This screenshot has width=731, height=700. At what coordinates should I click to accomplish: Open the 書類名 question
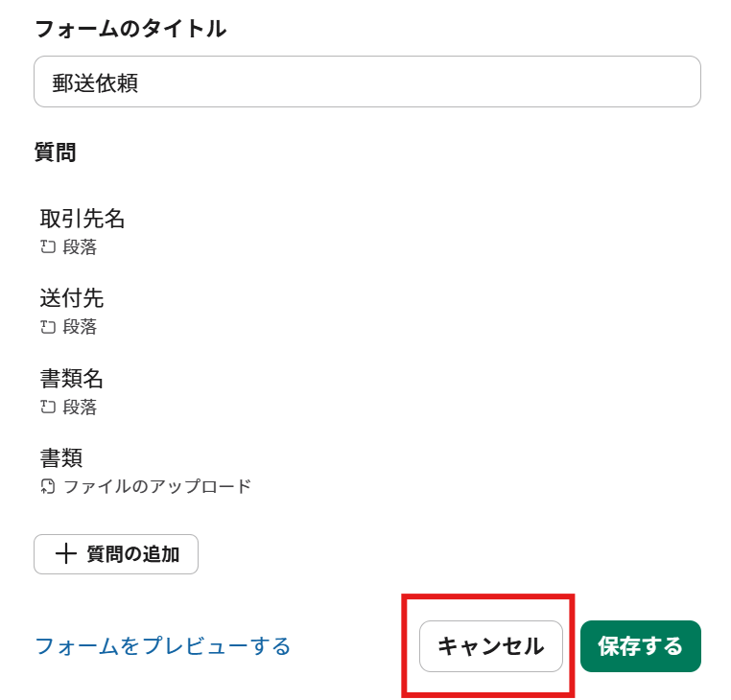tap(72, 378)
